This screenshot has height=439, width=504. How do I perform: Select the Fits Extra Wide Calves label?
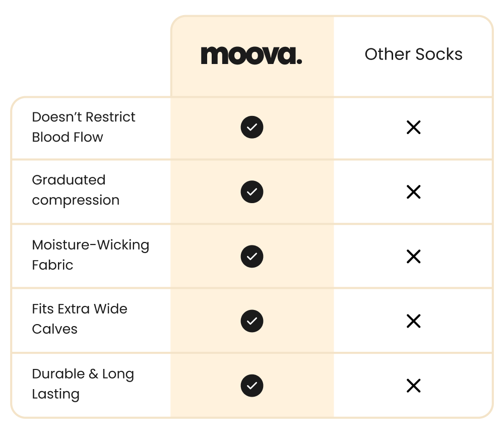pos(80,319)
